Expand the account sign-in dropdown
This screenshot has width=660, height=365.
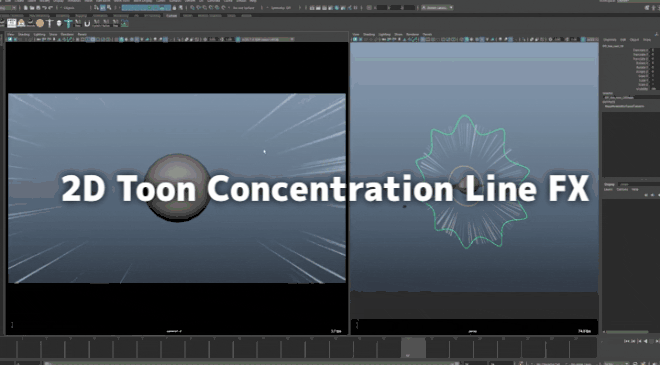[x=437, y=8]
